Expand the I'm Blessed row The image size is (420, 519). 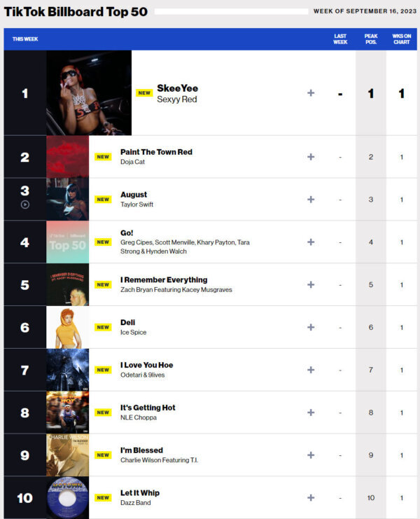click(x=311, y=455)
